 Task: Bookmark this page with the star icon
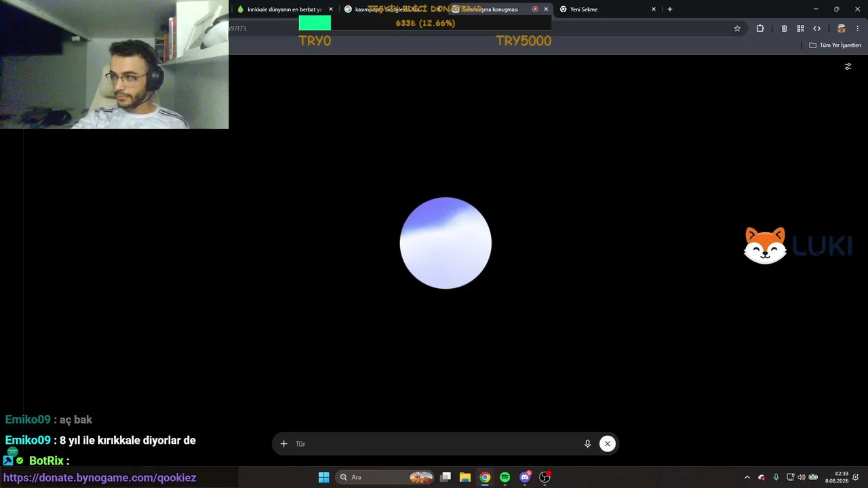(737, 28)
